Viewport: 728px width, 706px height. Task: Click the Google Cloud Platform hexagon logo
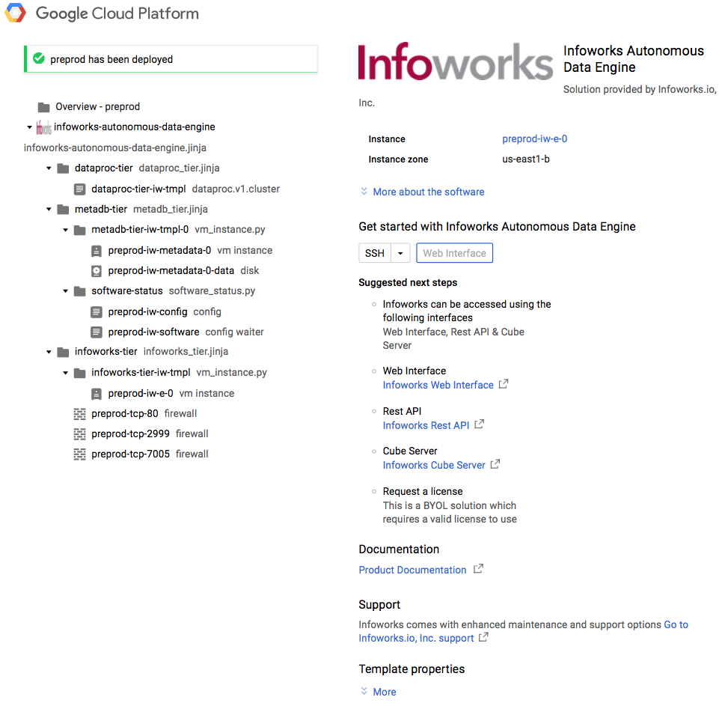tap(15, 13)
